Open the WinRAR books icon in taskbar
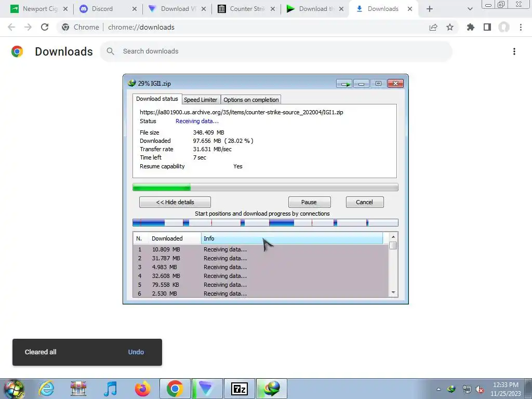Screen dimensions: 532x399 point(78,389)
